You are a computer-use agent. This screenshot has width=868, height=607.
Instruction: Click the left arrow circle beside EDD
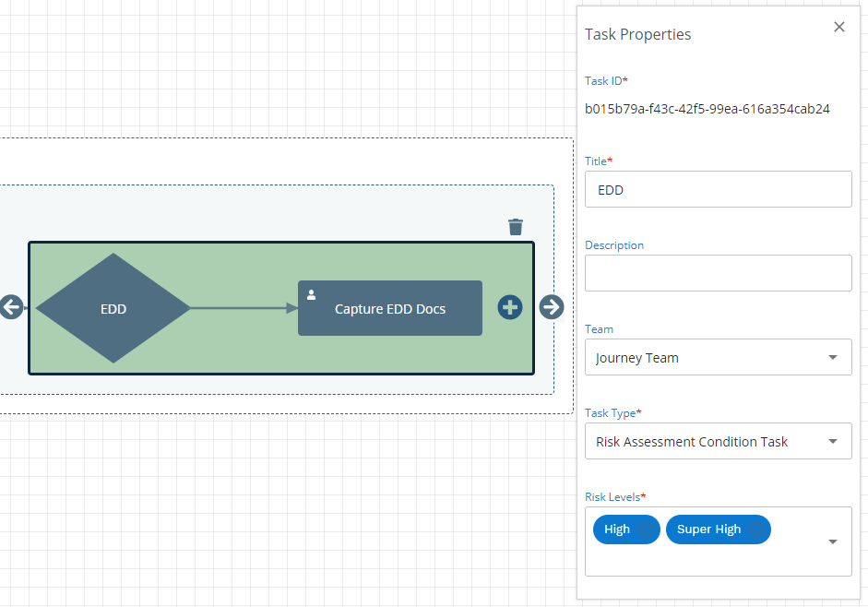tap(10, 307)
